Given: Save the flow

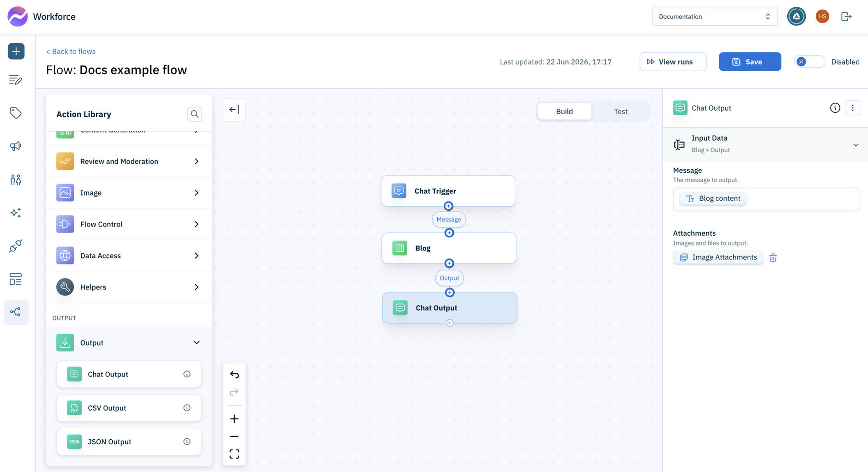Looking at the screenshot, I should point(750,62).
